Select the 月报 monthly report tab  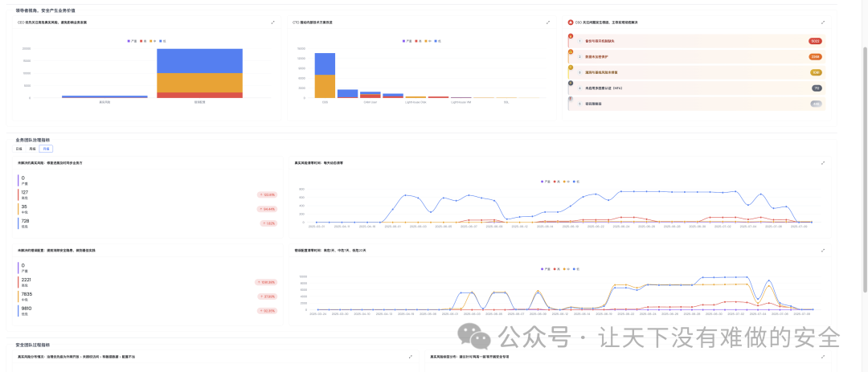coord(46,149)
